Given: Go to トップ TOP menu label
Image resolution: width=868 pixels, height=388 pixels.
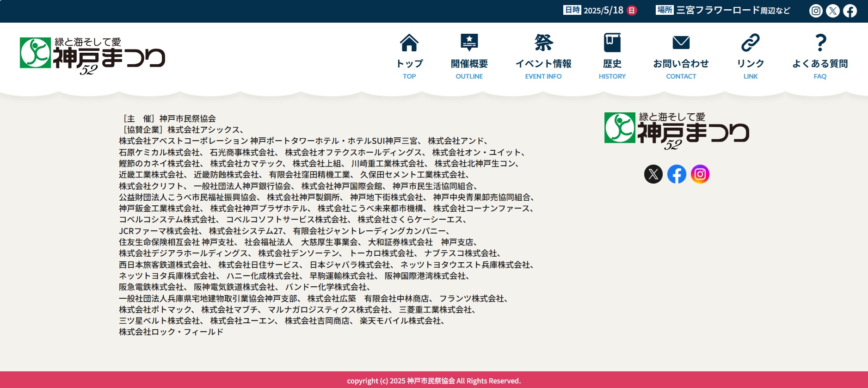Looking at the screenshot, I should pyautogui.click(x=409, y=69).
